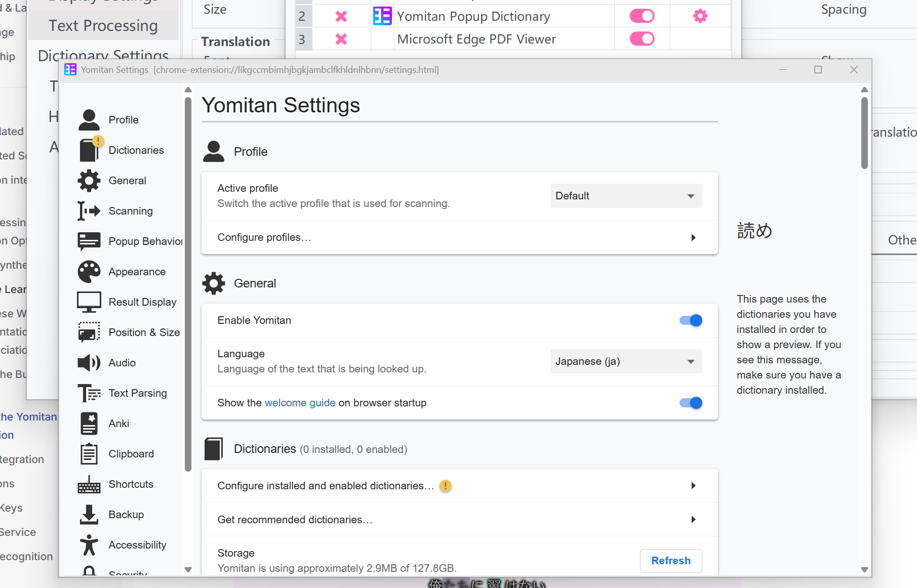
Task: Click the Dictionaries (0 installed, 0 enabled) heading
Action: pos(321,449)
